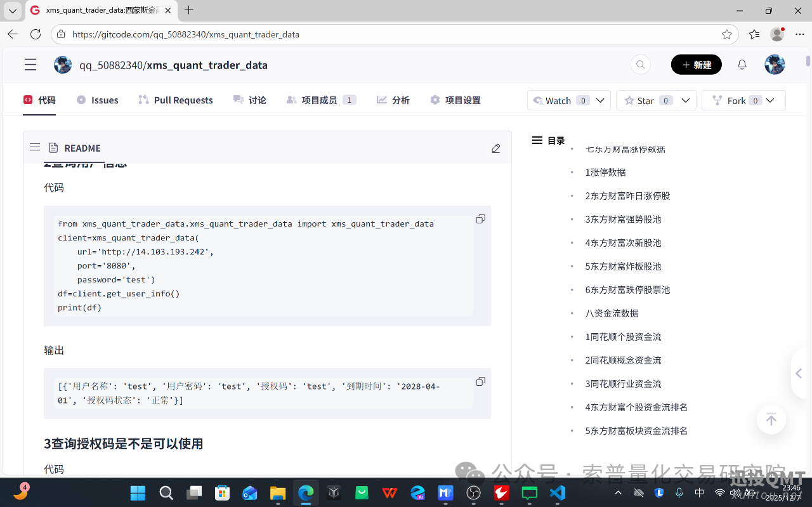The width and height of the screenshot is (812, 507).
Task: Click the copy icon on the first code block
Action: click(x=480, y=218)
